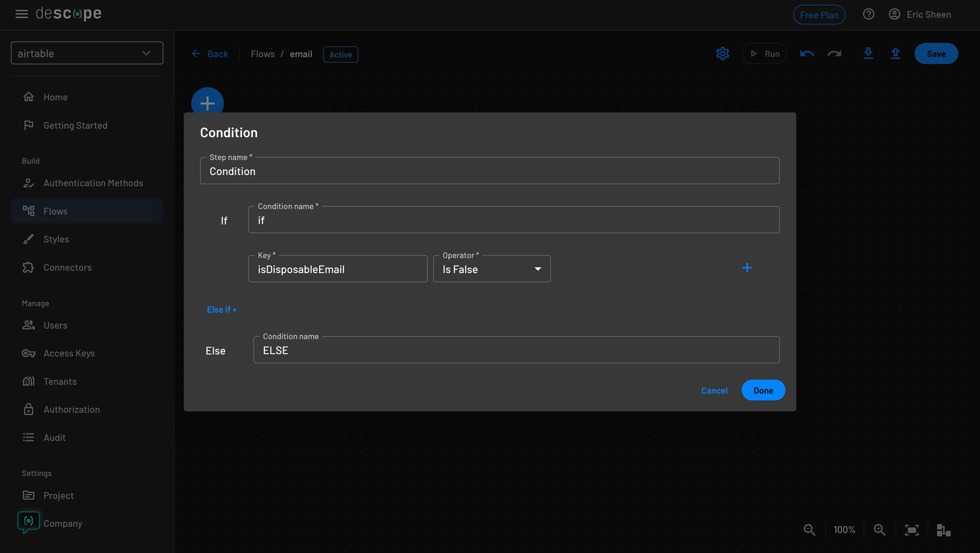Click the Home menu item
The height and width of the screenshot is (553, 980).
point(55,97)
